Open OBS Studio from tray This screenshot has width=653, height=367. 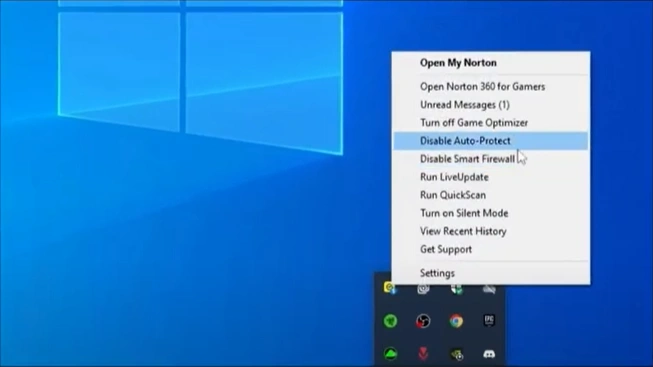tap(423, 321)
